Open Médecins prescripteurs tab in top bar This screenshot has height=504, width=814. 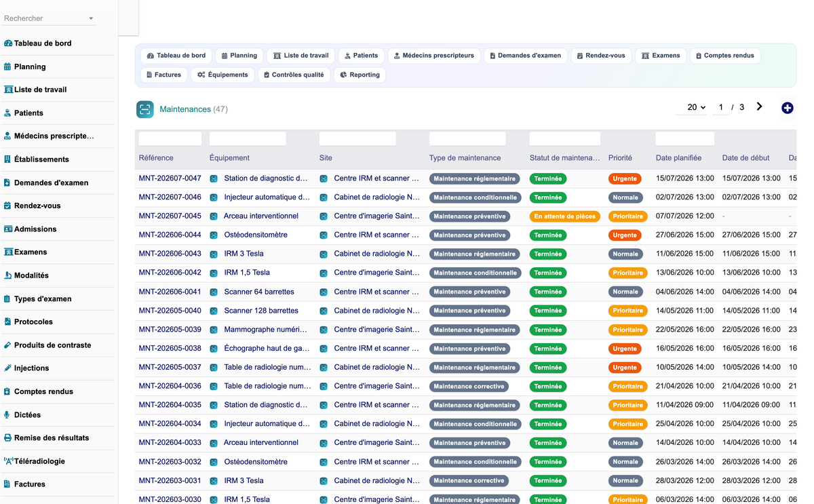click(x=434, y=56)
